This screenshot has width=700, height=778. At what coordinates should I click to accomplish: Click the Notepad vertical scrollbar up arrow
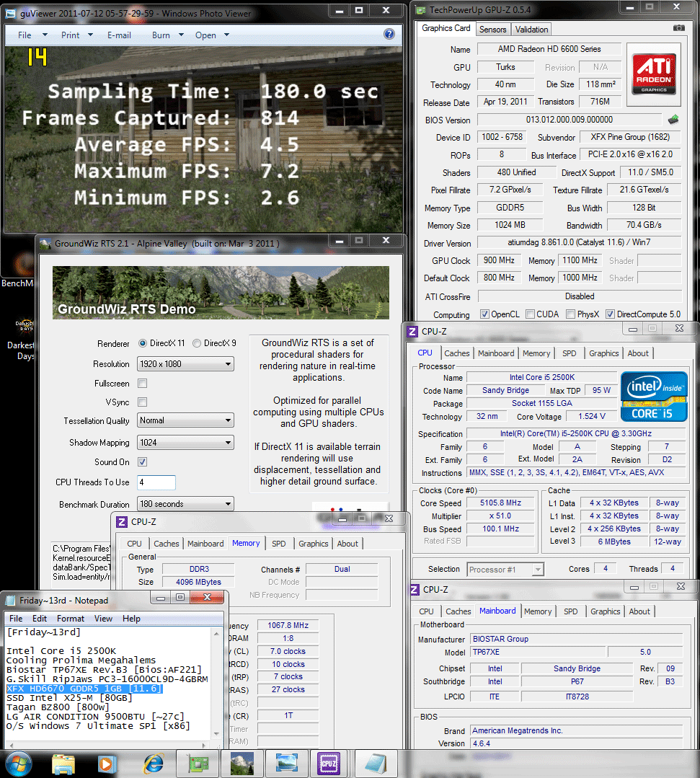(x=216, y=634)
